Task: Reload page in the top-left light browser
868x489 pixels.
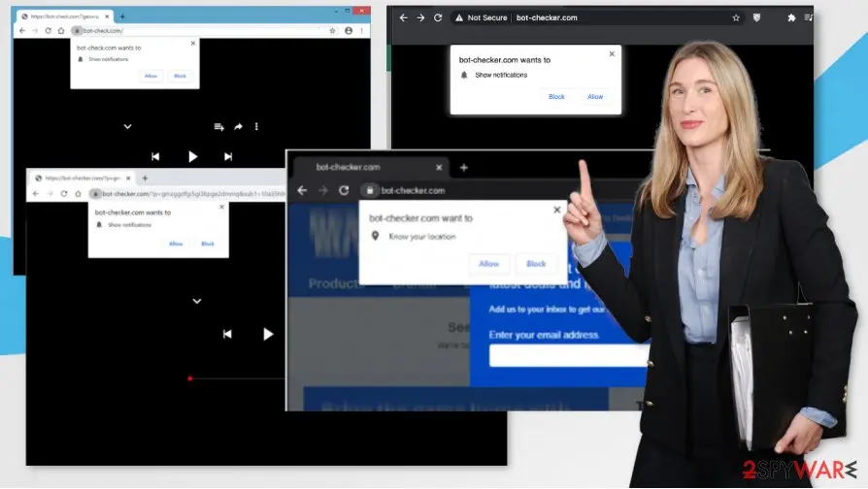Action: click(x=49, y=30)
